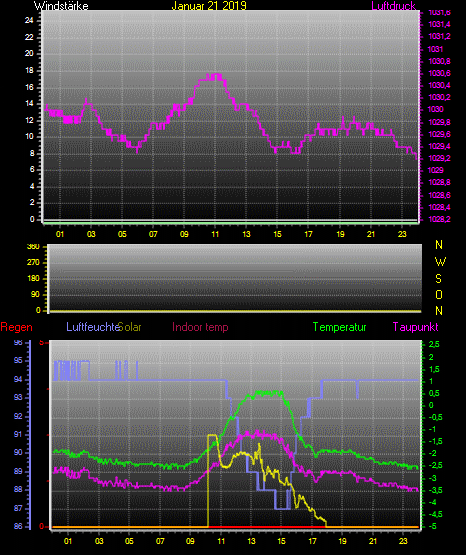Click the 2,5 tick on temperature axis
466x555 pixels.
point(434,344)
